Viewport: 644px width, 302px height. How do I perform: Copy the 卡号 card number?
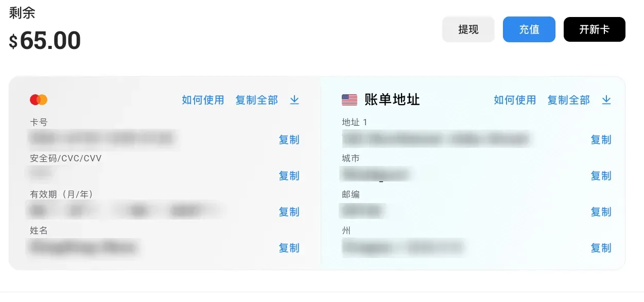click(290, 140)
